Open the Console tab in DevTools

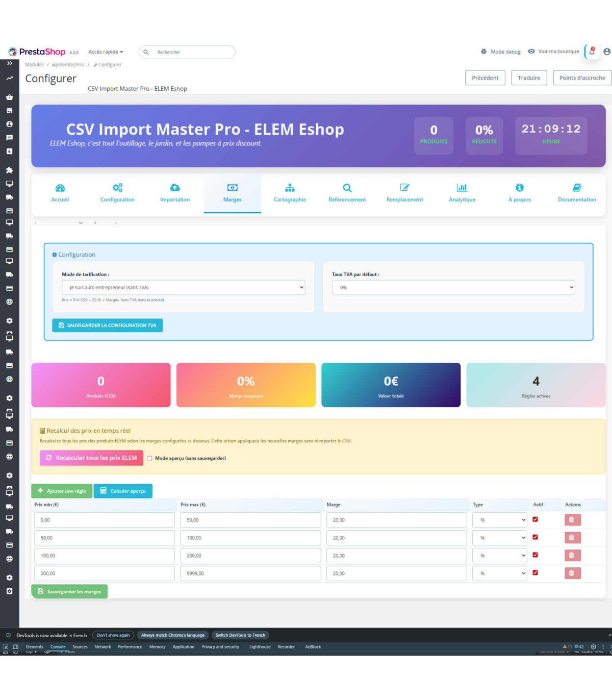(x=58, y=647)
